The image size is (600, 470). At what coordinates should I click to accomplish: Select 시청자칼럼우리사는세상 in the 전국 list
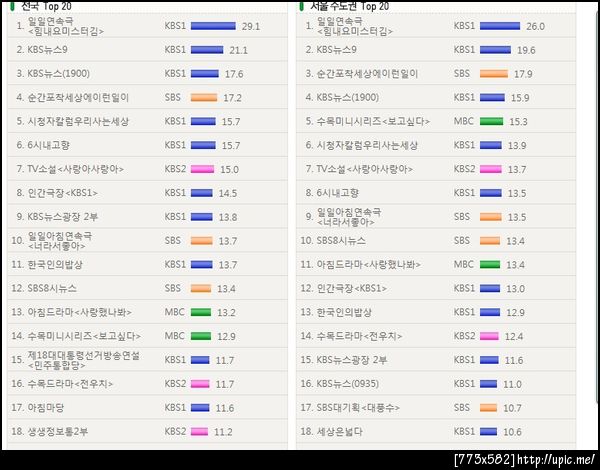(x=78, y=121)
